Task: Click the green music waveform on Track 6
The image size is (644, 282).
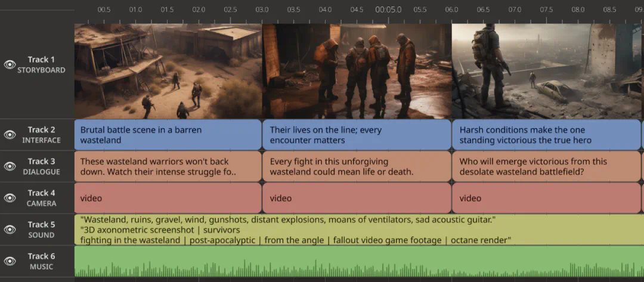Action: [358, 261]
